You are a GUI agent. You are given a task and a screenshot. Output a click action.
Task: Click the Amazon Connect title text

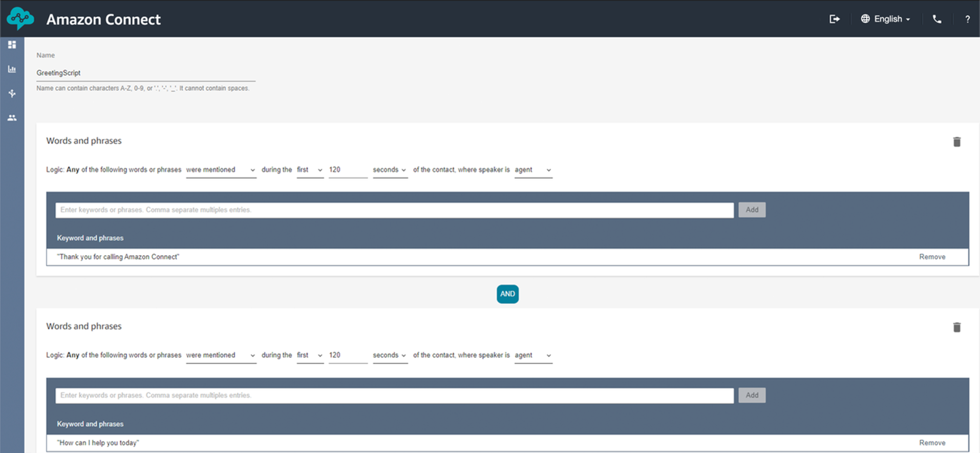[x=103, y=19]
